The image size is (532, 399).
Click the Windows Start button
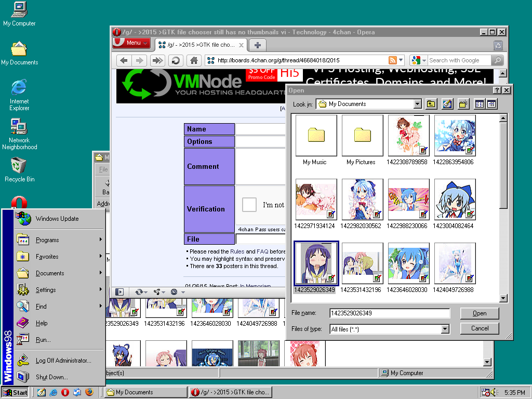[x=15, y=392]
